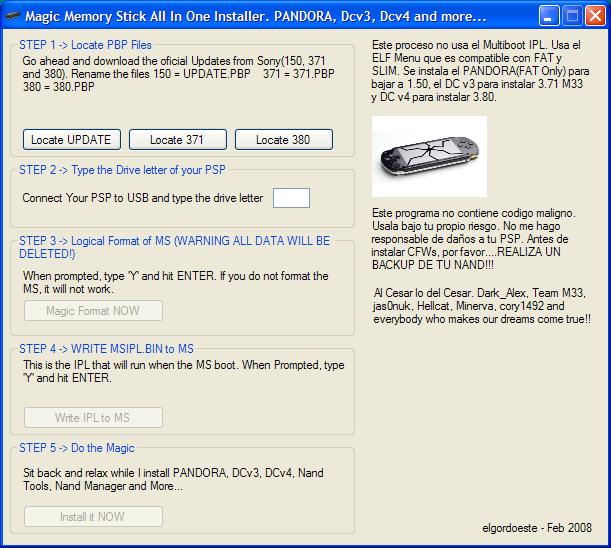The height and width of the screenshot is (548, 611).
Task: Click the Magic Format NOW button
Action: pos(93,311)
